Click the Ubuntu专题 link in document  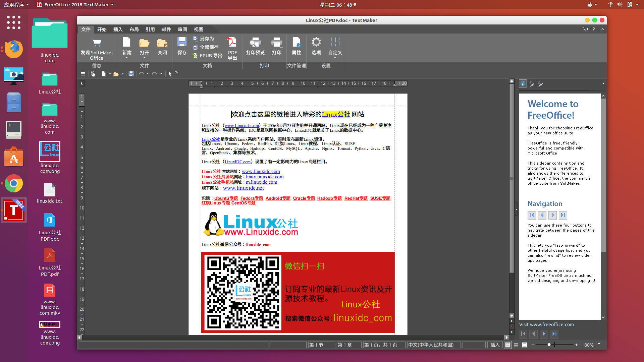click(x=226, y=198)
